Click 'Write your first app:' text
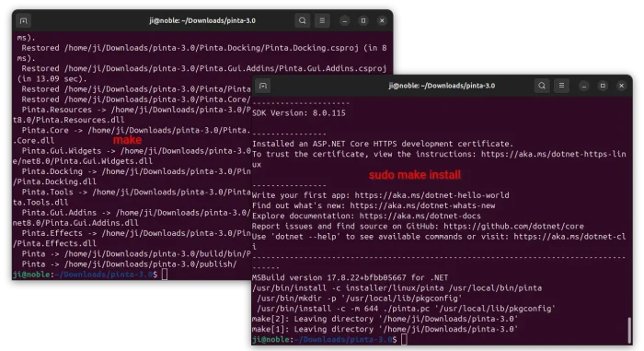Image resolution: width=644 pixels, height=351 pixels. coord(301,195)
